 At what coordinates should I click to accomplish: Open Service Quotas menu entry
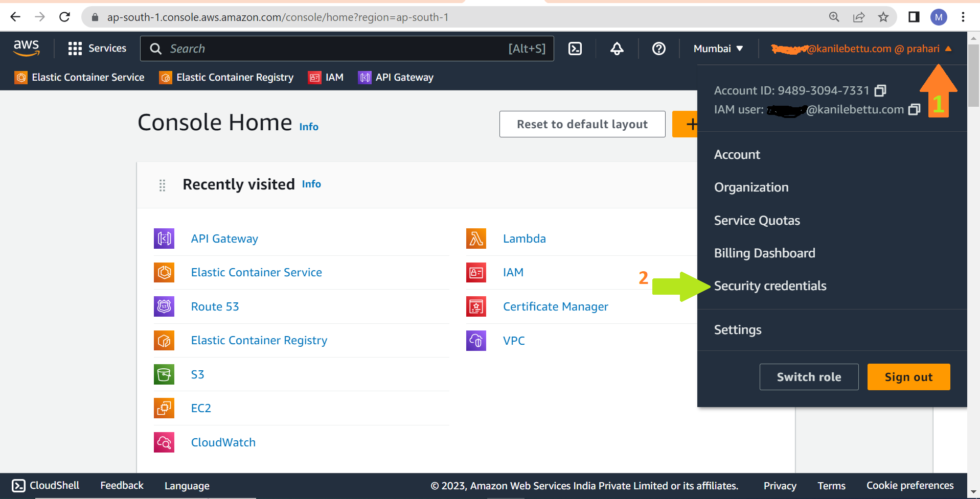(757, 220)
